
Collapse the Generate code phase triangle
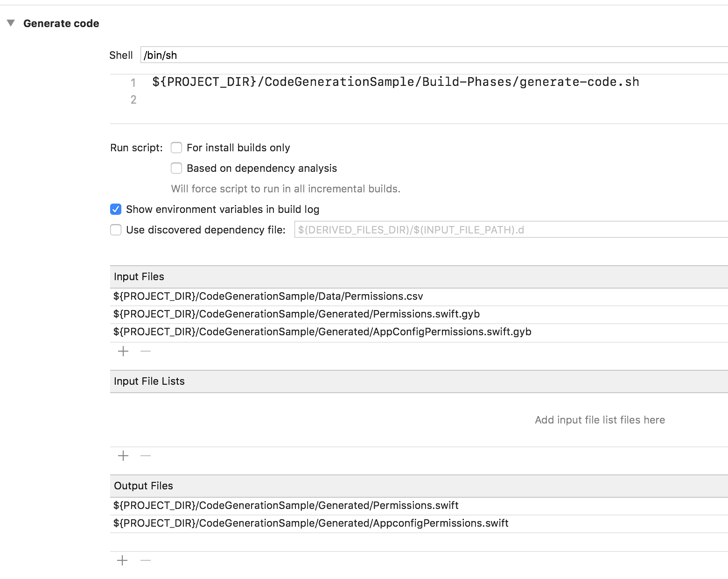(x=11, y=23)
